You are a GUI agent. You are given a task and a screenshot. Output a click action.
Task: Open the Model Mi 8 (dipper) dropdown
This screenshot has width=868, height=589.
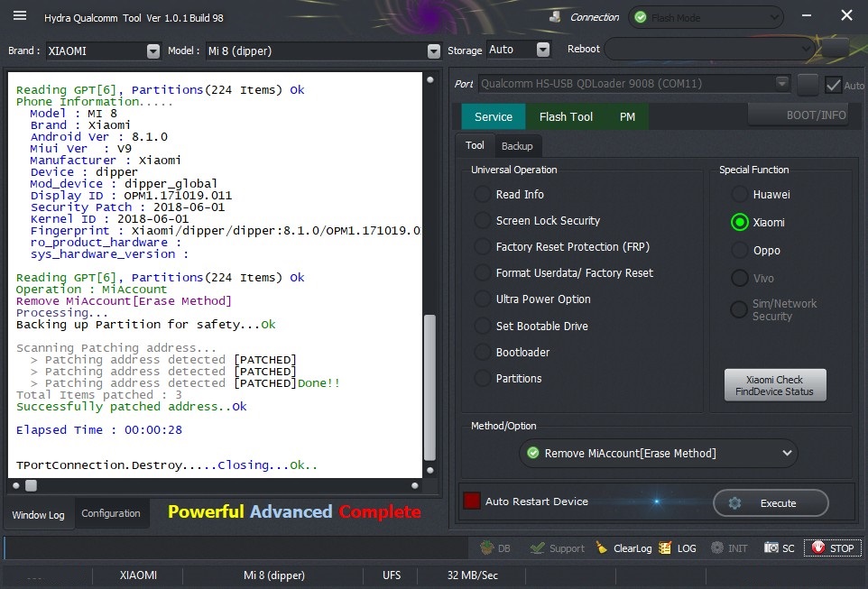[x=434, y=51]
